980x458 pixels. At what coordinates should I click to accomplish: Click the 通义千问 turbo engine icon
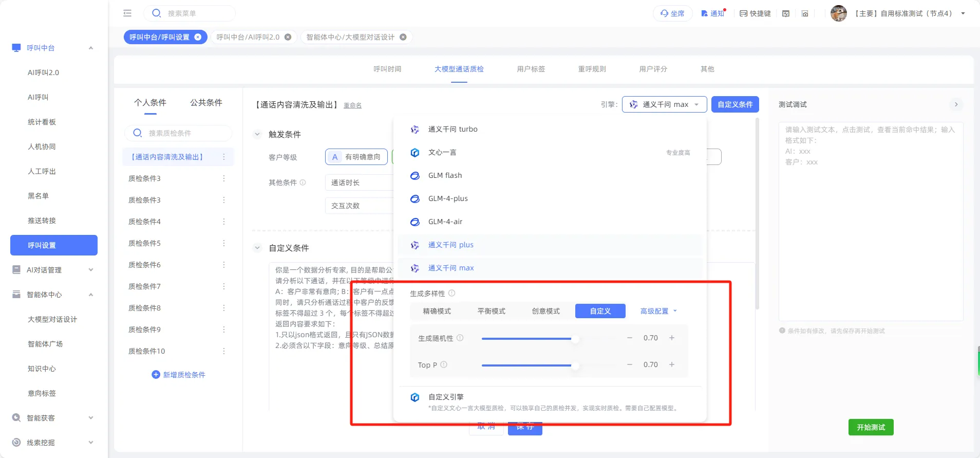(x=415, y=130)
